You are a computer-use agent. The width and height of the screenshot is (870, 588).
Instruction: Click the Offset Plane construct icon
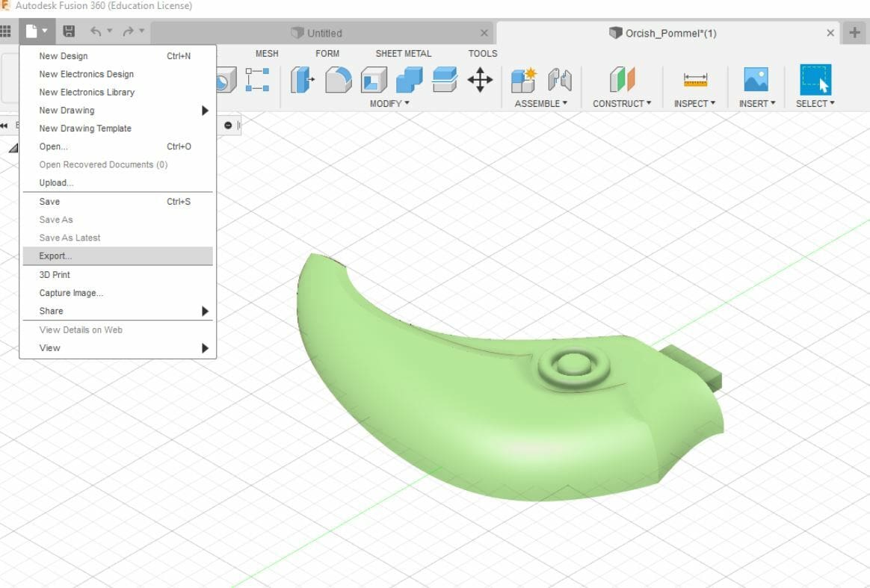(622, 80)
